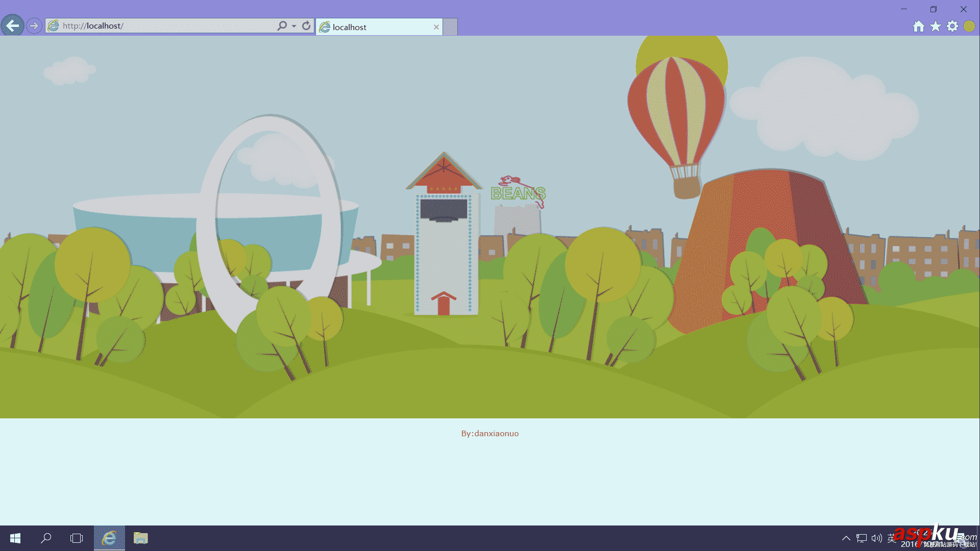Viewport: 980px width, 551px height.
Task: Open Favorites star icon
Action: pyautogui.click(x=936, y=27)
